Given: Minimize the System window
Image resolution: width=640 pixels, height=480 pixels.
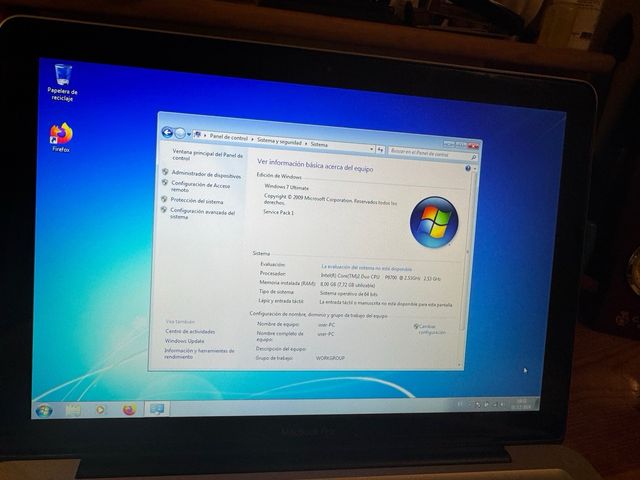Looking at the screenshot, I should (448, 144).
